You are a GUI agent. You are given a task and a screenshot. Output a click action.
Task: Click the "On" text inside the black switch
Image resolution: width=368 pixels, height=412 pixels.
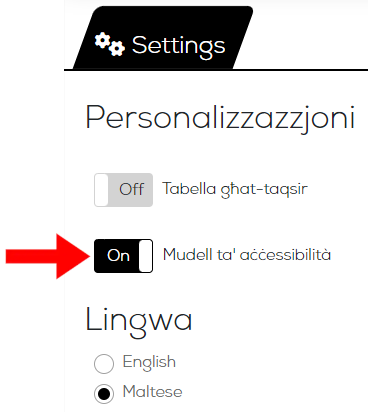(118, 255)
